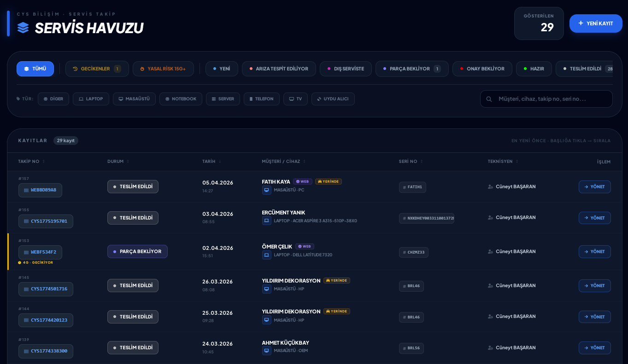Toggle the Telefon device type filter
Image resolution: width=628 pixels, height=364 pixels.
(261, 99)
